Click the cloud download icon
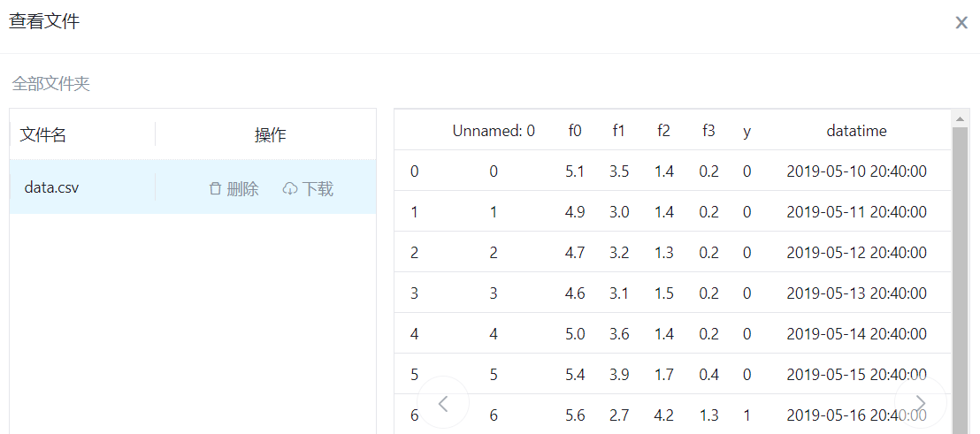 [x=290, y=189]
